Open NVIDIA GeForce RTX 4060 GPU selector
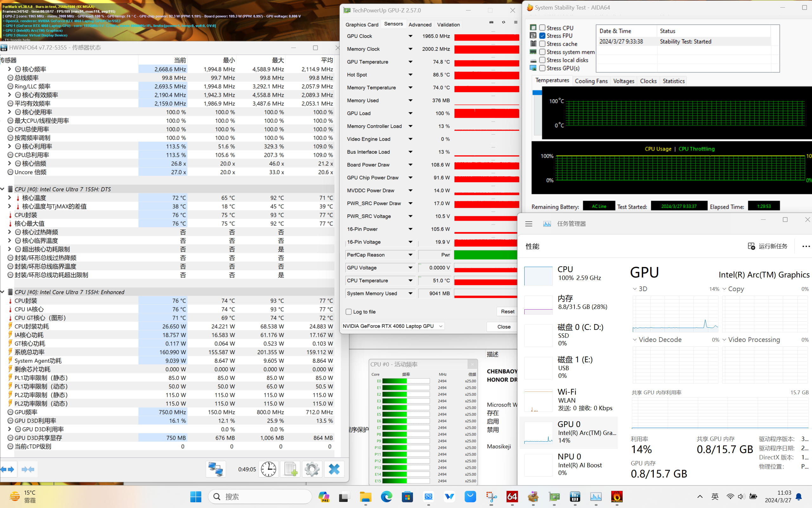The image size is (812, 508). (x=393, y=326)
